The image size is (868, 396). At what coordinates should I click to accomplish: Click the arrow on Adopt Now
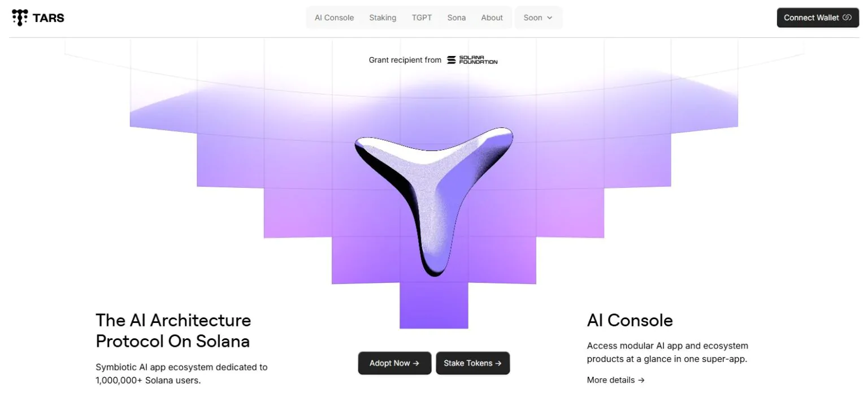coord(416,363)
